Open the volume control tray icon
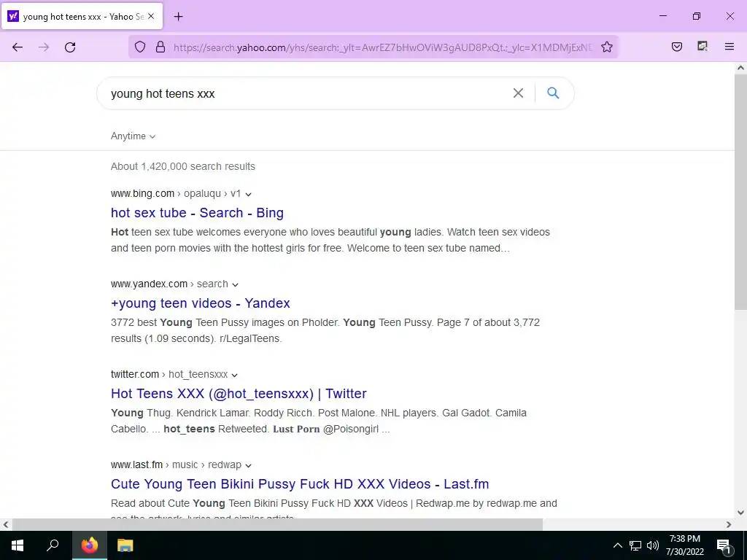The width and height of the screenshot is (747, 560). coord(653,545)
